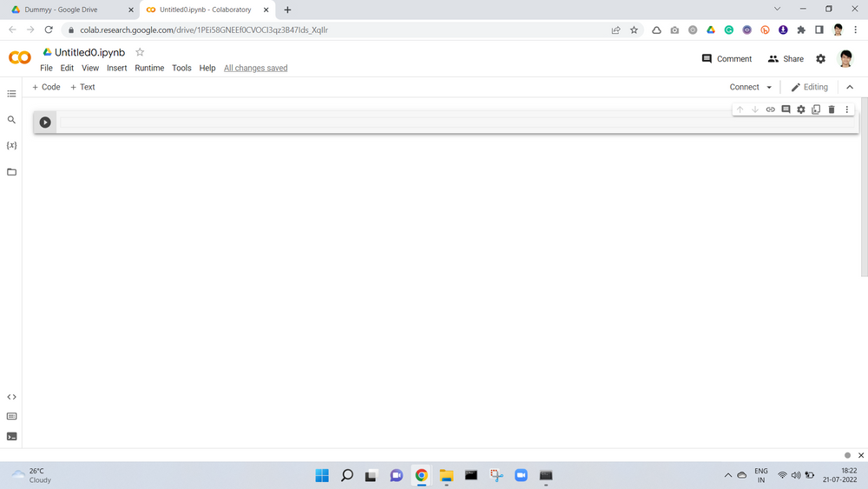Add a comment to cell
The image size is (868, 489).
click(786, 109)
